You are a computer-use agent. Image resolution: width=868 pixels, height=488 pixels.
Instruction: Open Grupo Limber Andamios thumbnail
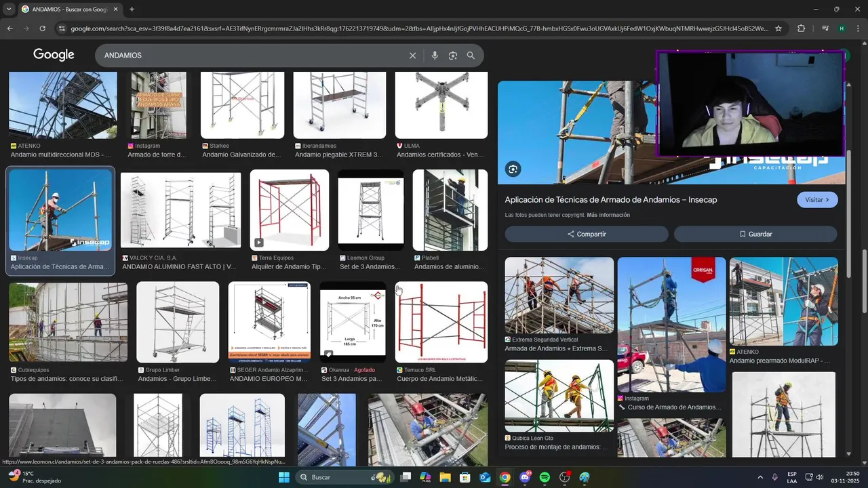point(178,323)
